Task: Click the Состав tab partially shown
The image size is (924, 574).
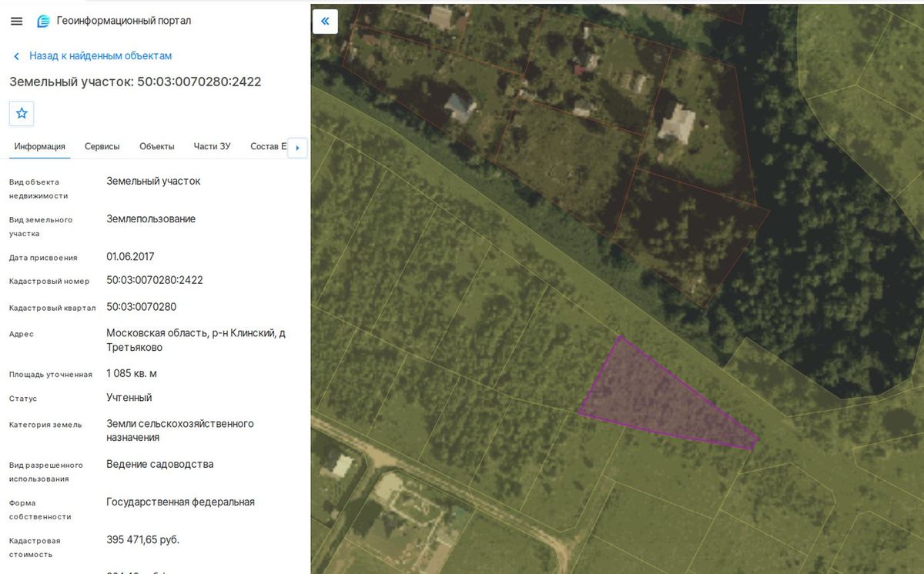Action: tap(269, 146)
